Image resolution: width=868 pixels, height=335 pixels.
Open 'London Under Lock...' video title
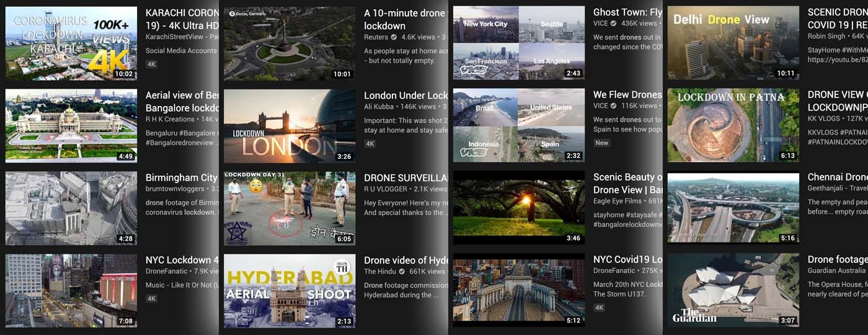point(405,96)
